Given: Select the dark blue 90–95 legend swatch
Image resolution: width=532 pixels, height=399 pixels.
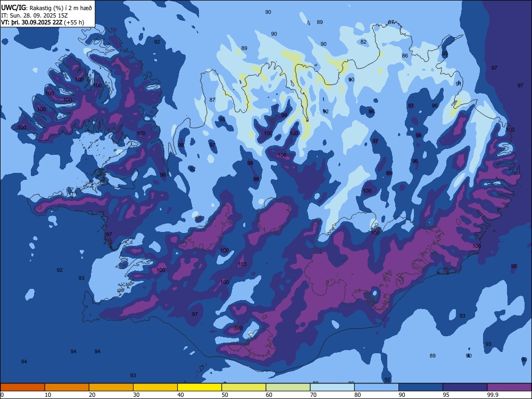Looking at the screenshot, I should click(x=421, y=387).
